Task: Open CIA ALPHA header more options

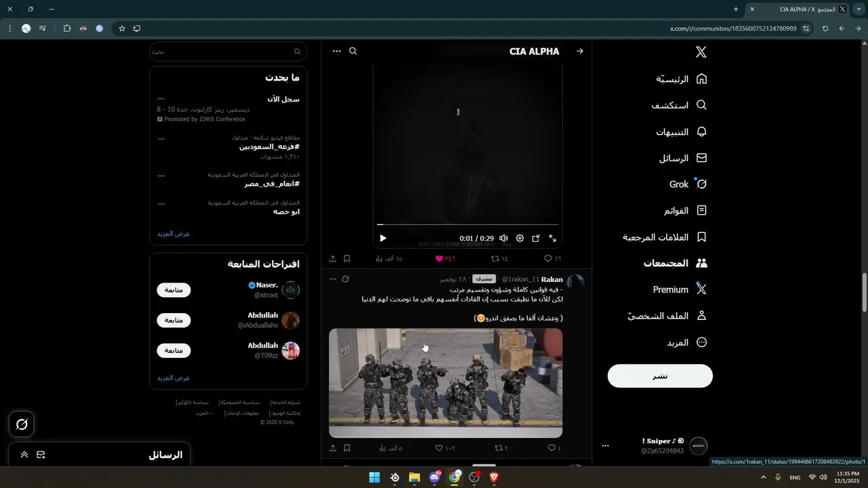Action: coord(336,52)
